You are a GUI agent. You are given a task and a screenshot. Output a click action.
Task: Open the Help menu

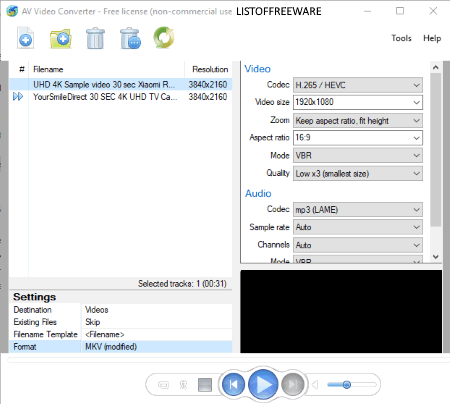[432, 38]
